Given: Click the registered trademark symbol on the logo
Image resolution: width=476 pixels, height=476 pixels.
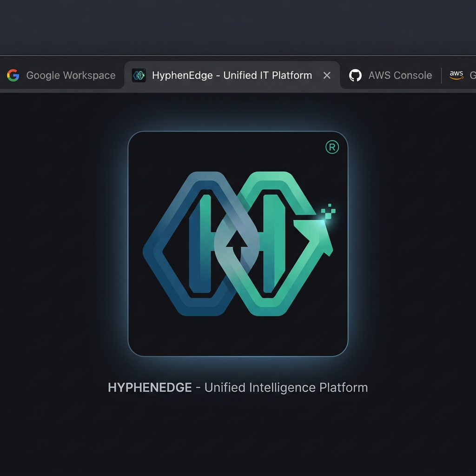Looking at the screenshot, I should click(332, 147).
